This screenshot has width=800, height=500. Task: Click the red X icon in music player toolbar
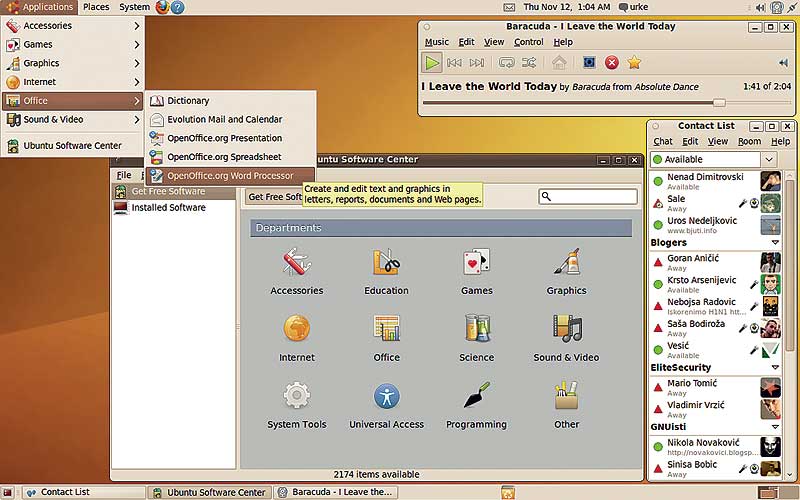(x=612, y=63)
